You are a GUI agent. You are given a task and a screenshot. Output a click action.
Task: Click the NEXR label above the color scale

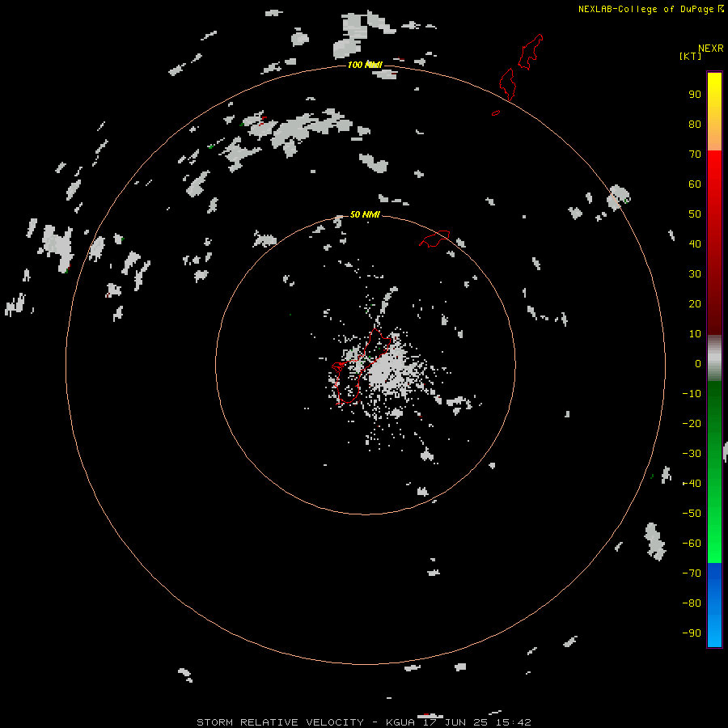(x=711, y=49)
